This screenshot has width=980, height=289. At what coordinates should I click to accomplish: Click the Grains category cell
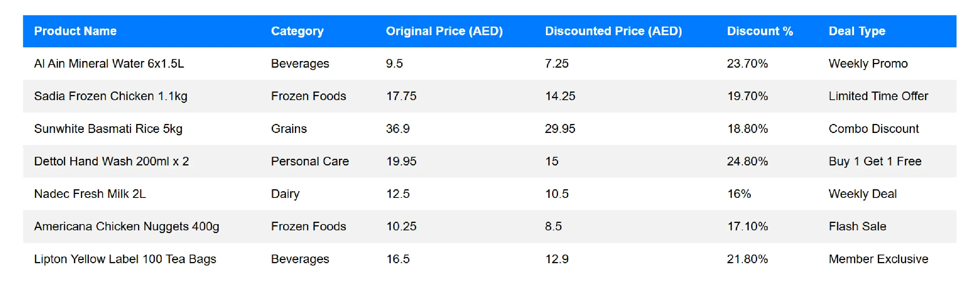(x=289, y=129)
